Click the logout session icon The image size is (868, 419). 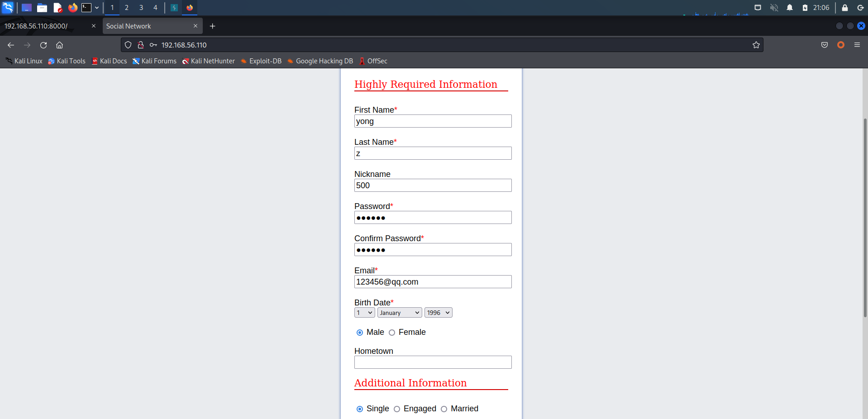[860, 8]
